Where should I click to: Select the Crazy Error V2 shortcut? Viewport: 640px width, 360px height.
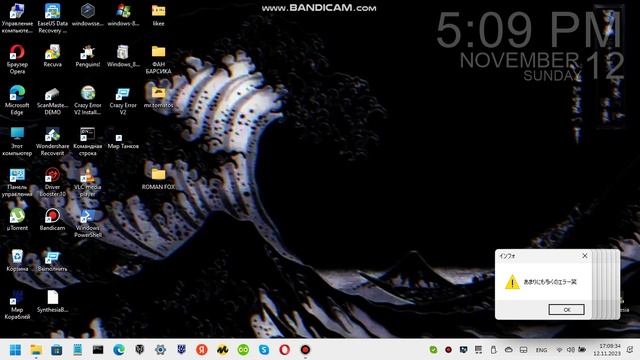click(x=123, y=100)
